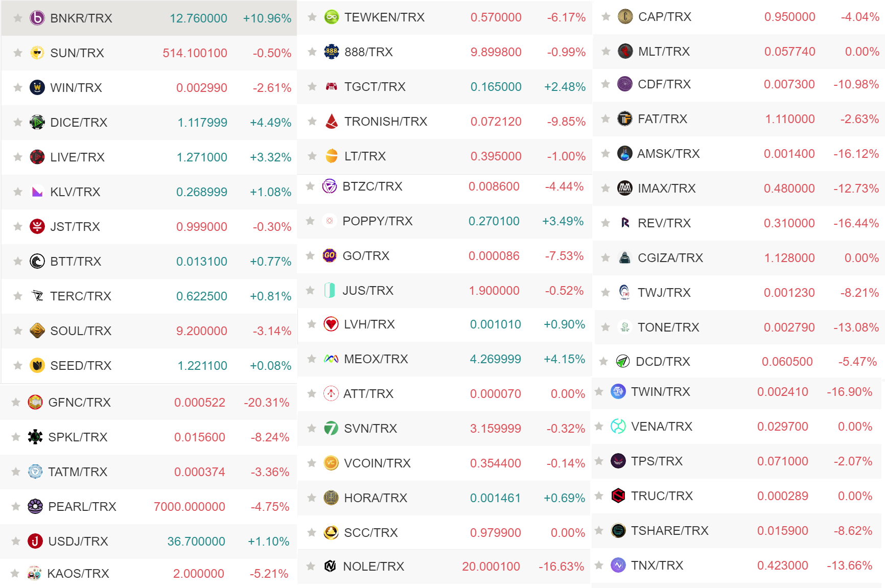Click the GO token purple icon
The image size is (885, 588).
click(330, 256)
